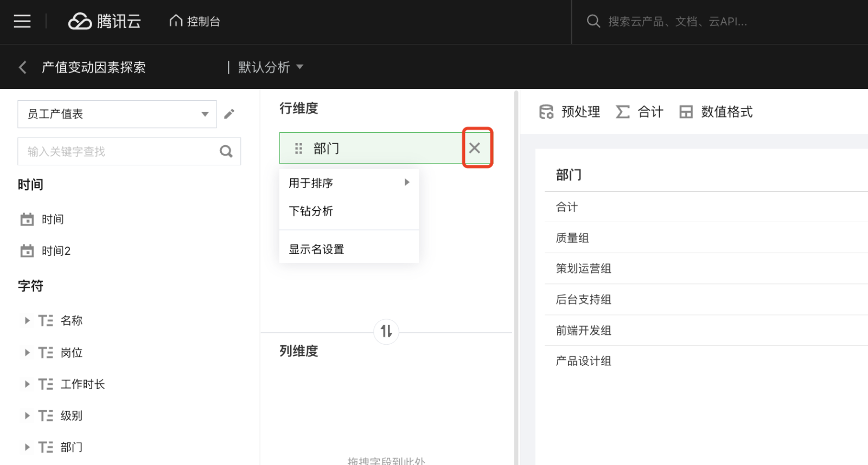Focus the field keyword search box
This screenshot has height=465, width=868.
pyautogui.click(x=129, y=151)
